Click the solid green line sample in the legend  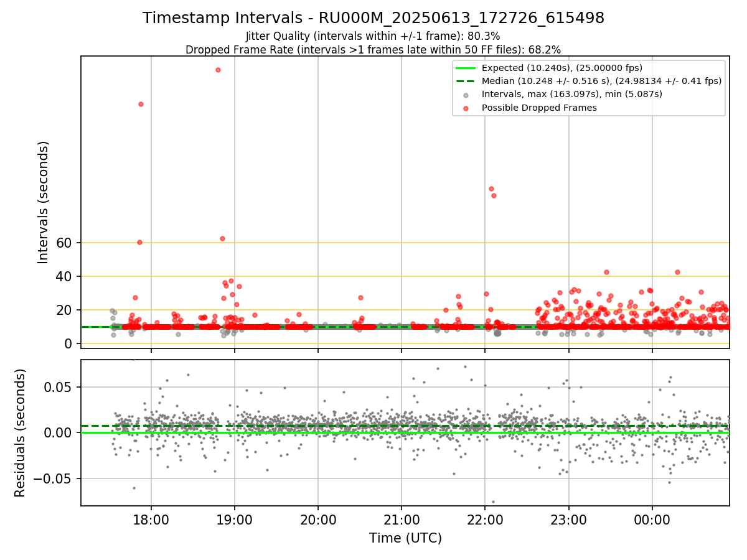[x=466, y=68]
